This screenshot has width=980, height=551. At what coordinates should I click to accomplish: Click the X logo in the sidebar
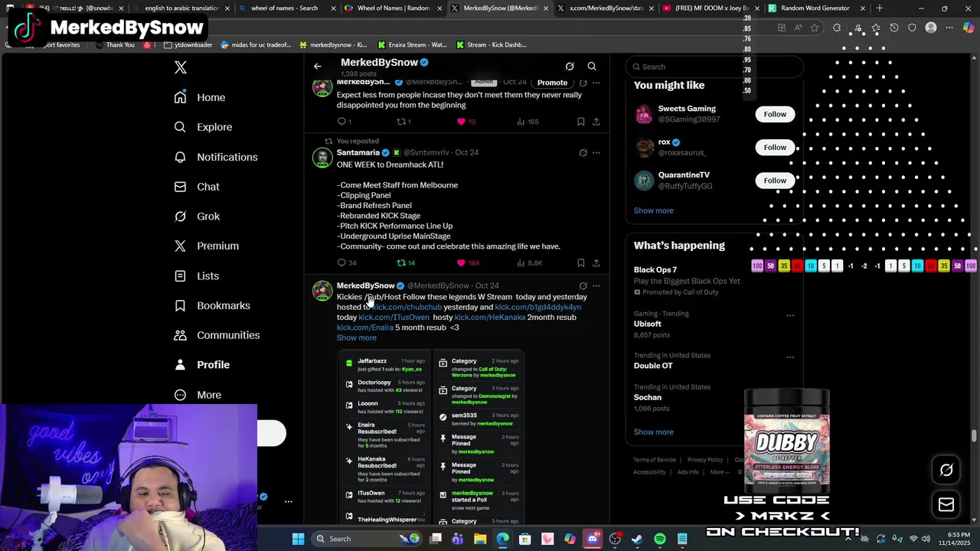(x=181, y=67)
